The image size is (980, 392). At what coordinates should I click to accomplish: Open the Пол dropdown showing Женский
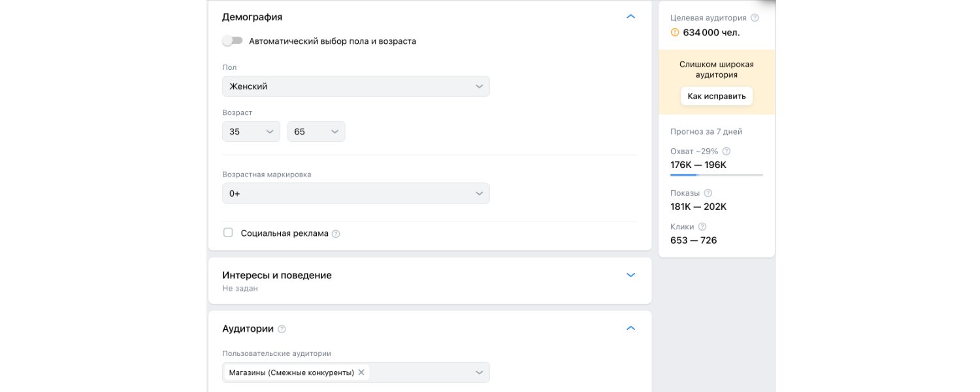[355, 86]
